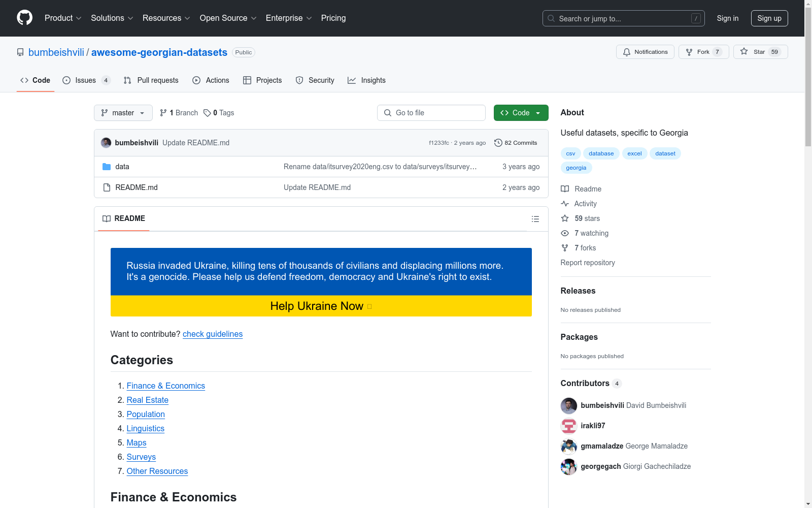812x508 pixels.
Task: Click the README.md file icon
Action: tap(107, 187)
